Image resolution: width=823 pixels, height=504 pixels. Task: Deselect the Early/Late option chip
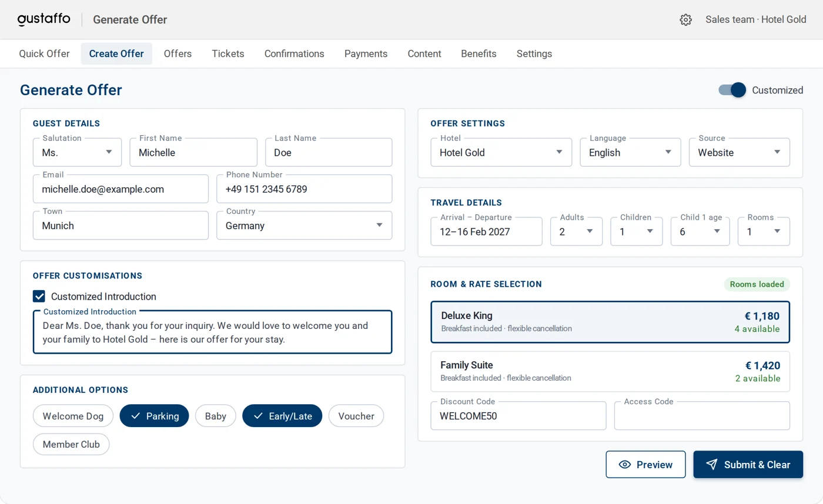click(282, 416)
